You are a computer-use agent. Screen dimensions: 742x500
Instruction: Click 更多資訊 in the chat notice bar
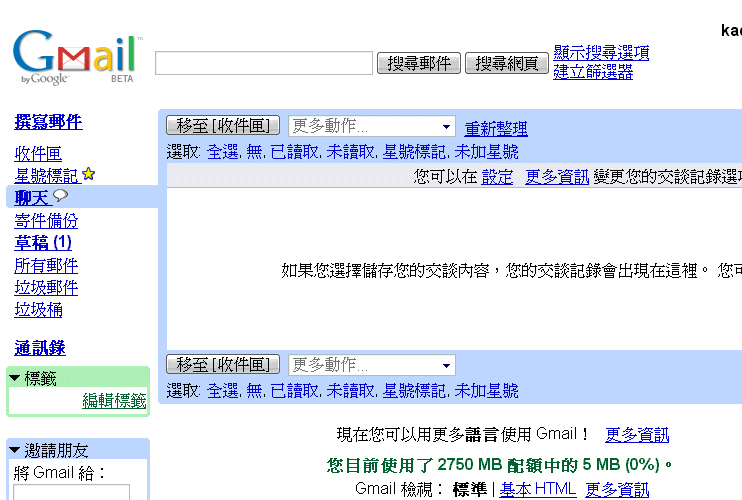[557, 177]
